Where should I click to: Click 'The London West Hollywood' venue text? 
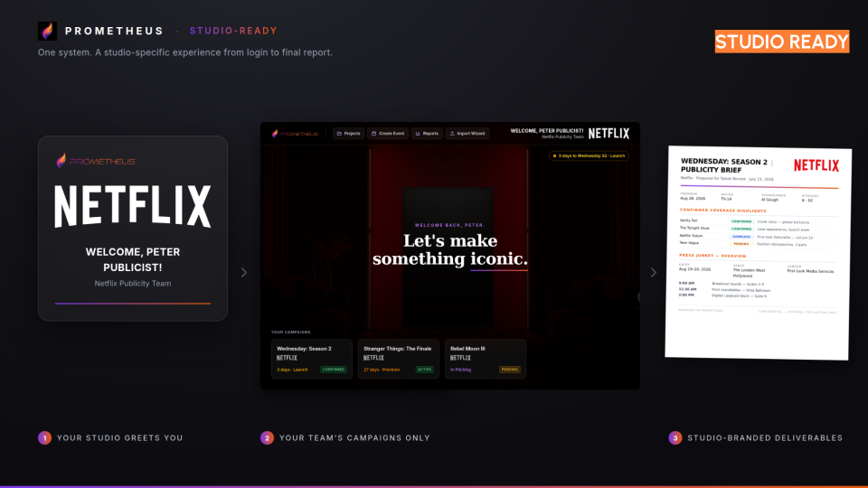(749, 273)
